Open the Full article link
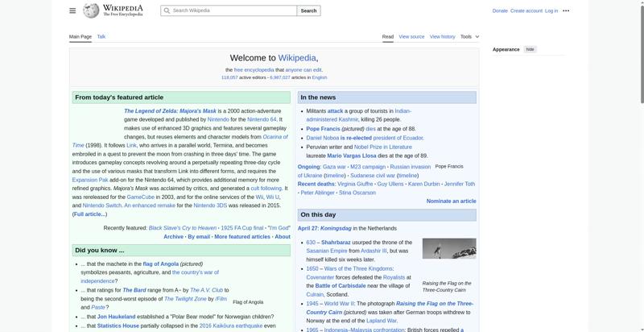This screenshot has width=644, height=332. click(90, 214)
